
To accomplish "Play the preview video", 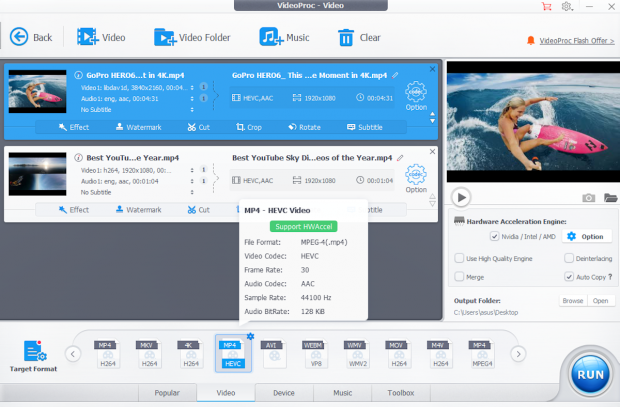I will 461,197.
